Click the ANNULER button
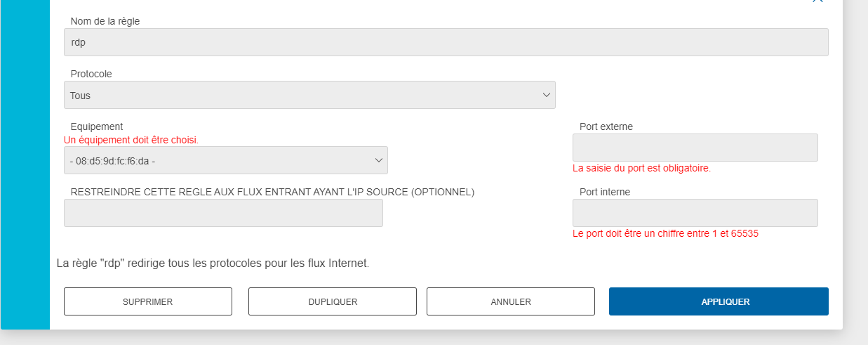868x345 pixels. pyautogui.click(x=511, y=301)
